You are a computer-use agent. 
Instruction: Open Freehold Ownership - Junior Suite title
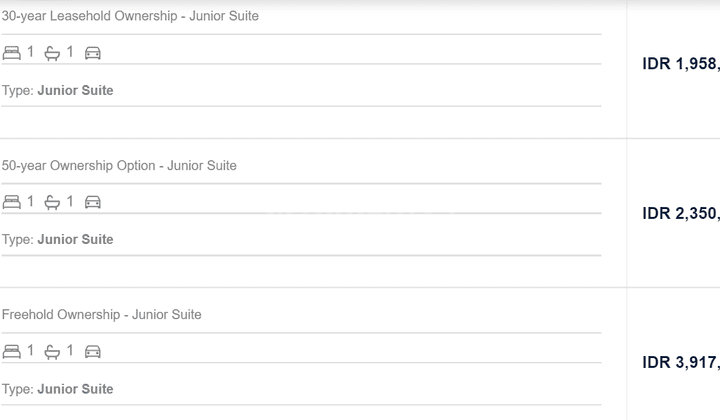coord(101,315)
